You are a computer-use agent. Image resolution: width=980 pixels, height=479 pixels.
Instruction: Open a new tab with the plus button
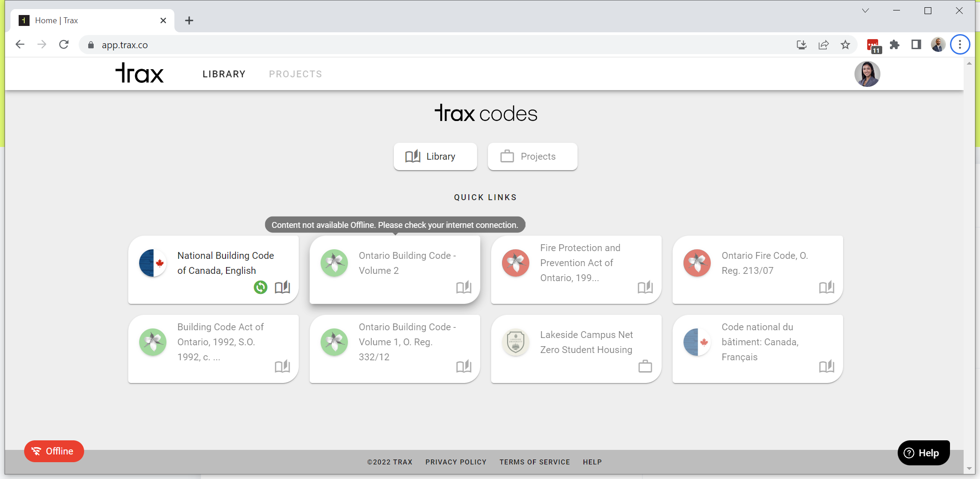coord(189,20)
